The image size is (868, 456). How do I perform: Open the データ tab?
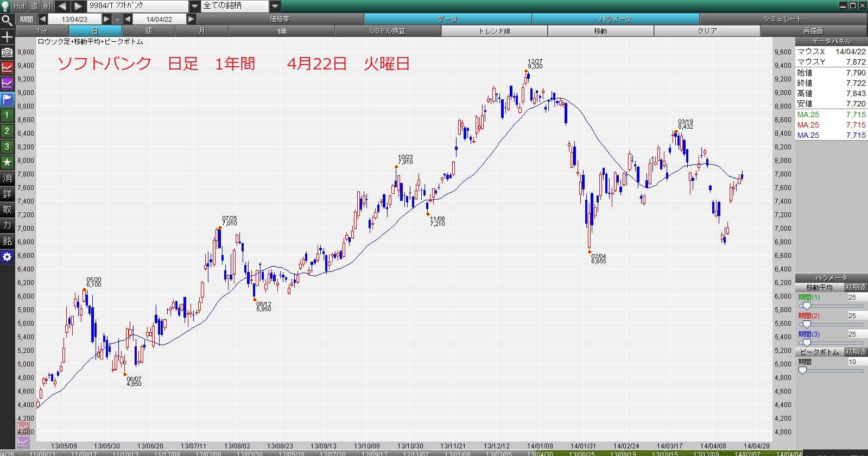[448, 19]
